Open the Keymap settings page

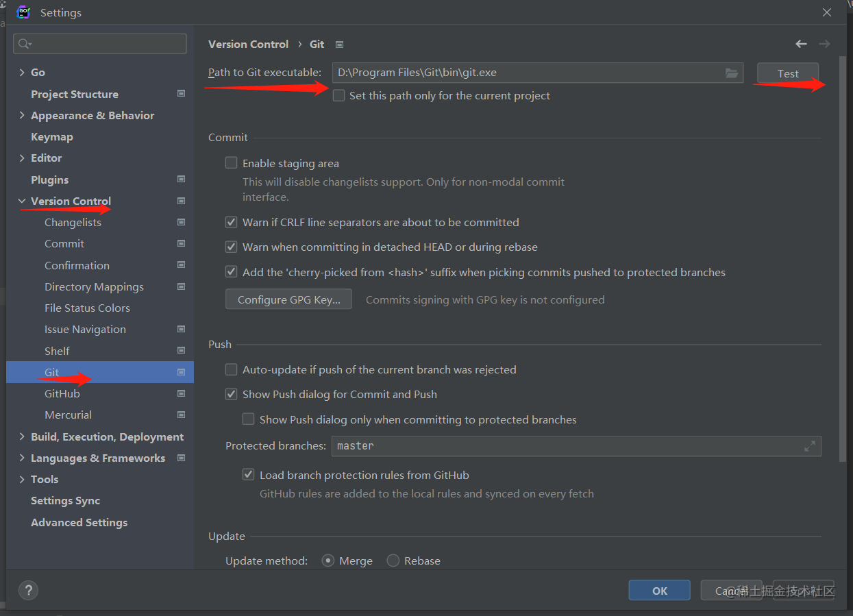52,136
